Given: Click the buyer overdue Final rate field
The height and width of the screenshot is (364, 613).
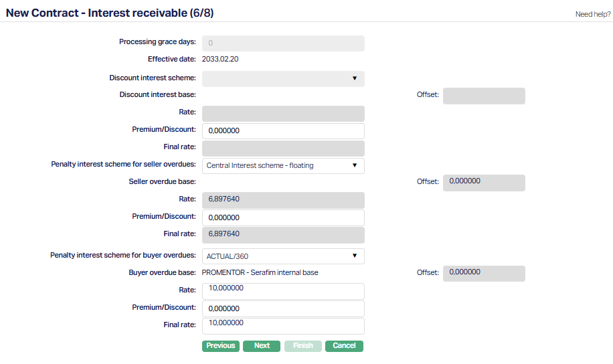Looking at the screenshot, I should click(x=283, y=326).
